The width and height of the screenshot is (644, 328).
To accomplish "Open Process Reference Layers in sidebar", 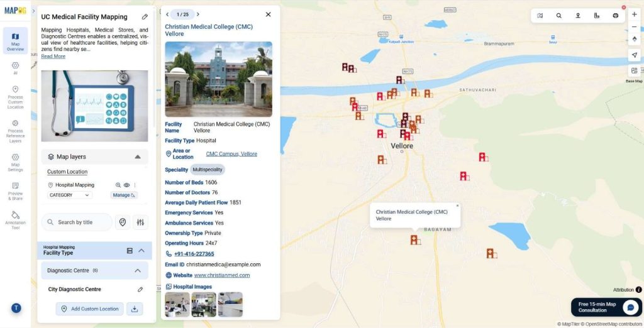I will (15, 131).
